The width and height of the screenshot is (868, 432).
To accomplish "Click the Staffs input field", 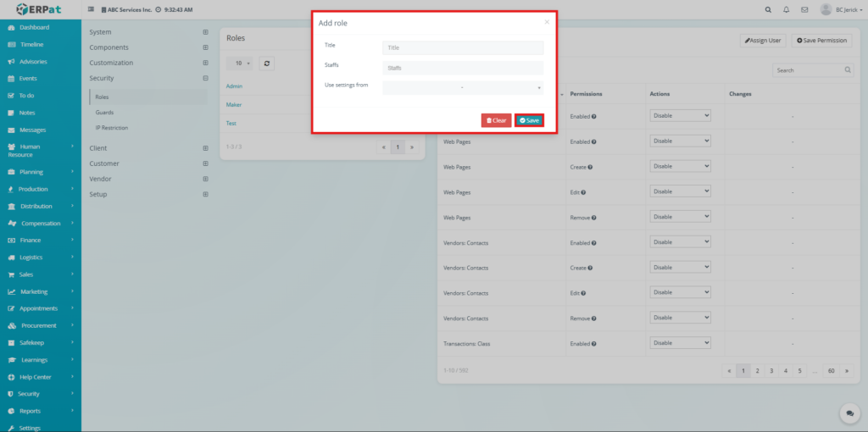I will [x=463, y=68].
